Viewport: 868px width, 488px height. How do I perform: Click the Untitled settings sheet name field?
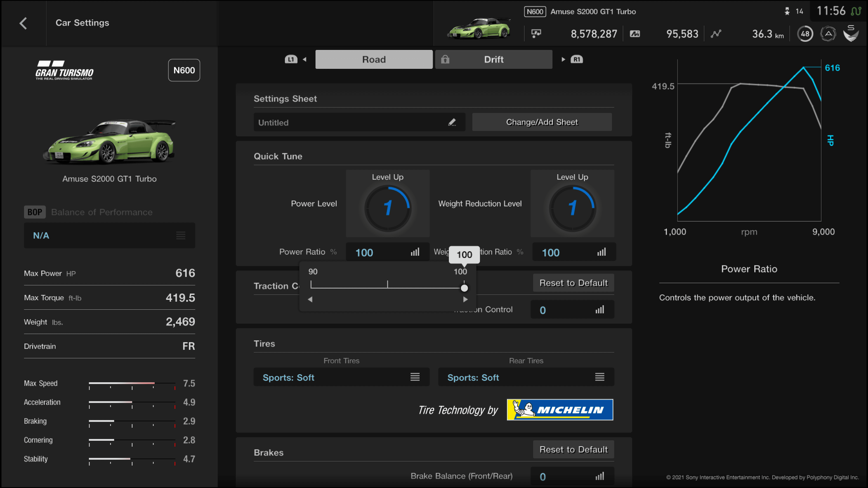(x=359, y=122)
